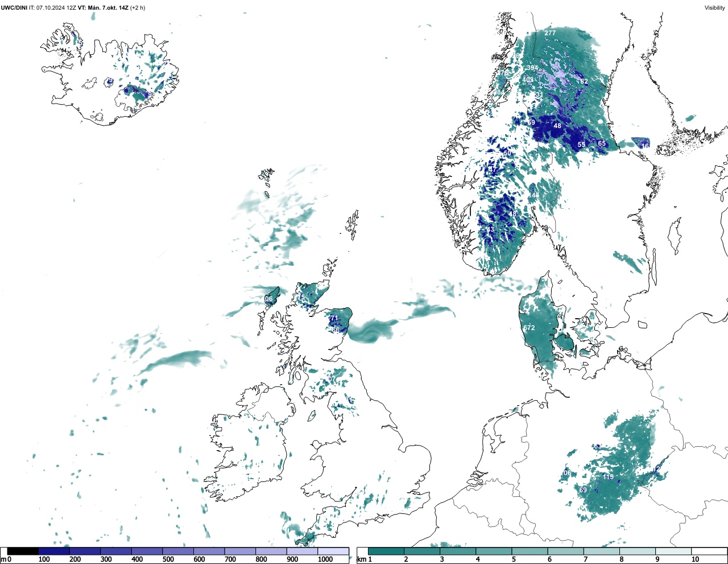Click the valid time 'Mán. 7.okt. 14Z'

[107, 8]
